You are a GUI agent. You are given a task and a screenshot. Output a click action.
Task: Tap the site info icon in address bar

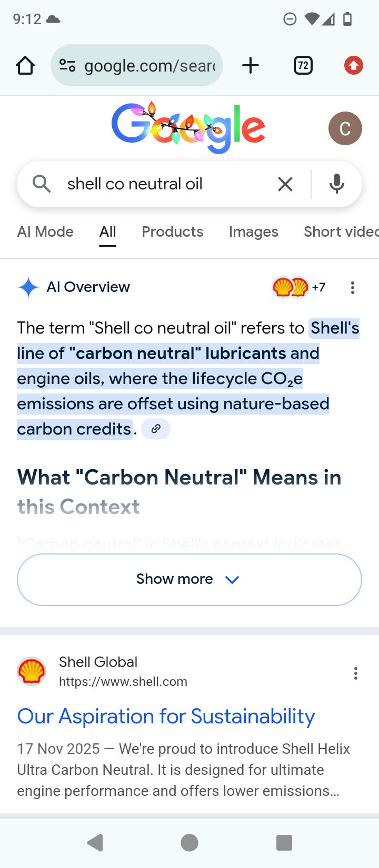[x=67, y=66]
